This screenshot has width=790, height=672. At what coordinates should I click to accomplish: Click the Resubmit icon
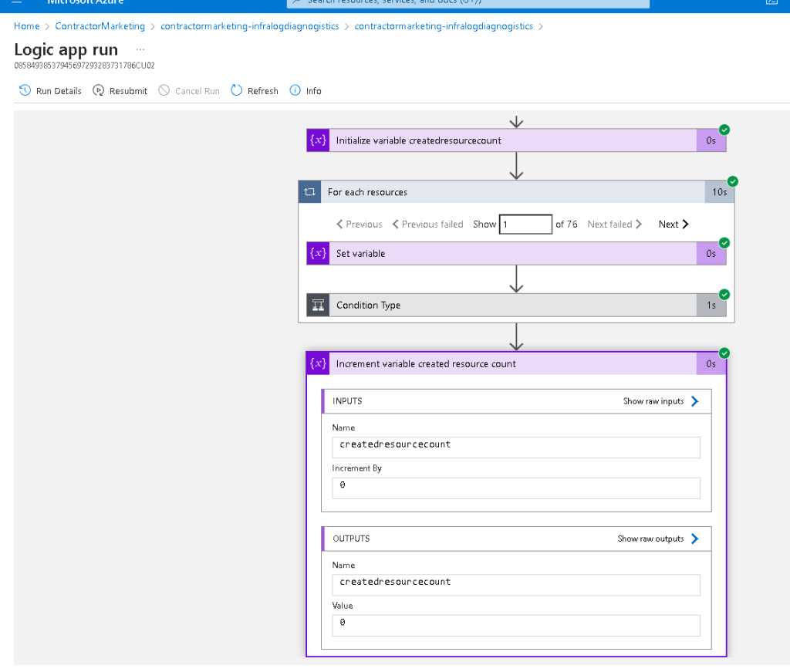coord(98,91)
